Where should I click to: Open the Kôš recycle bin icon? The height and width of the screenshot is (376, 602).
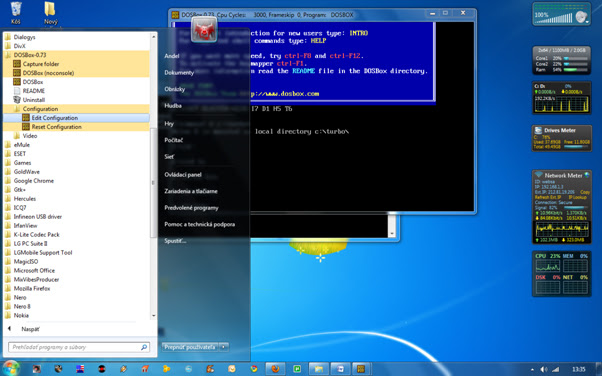click(x=16, y=13)
